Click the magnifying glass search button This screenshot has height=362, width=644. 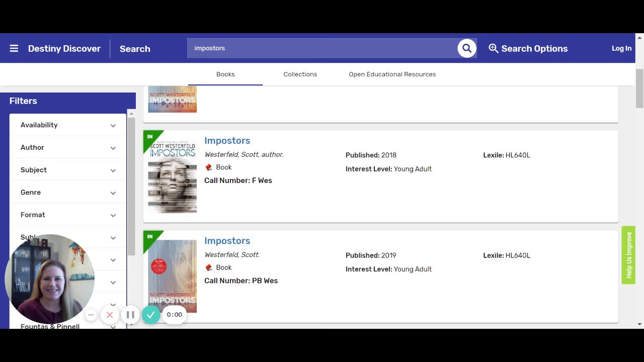click(467, 48)
